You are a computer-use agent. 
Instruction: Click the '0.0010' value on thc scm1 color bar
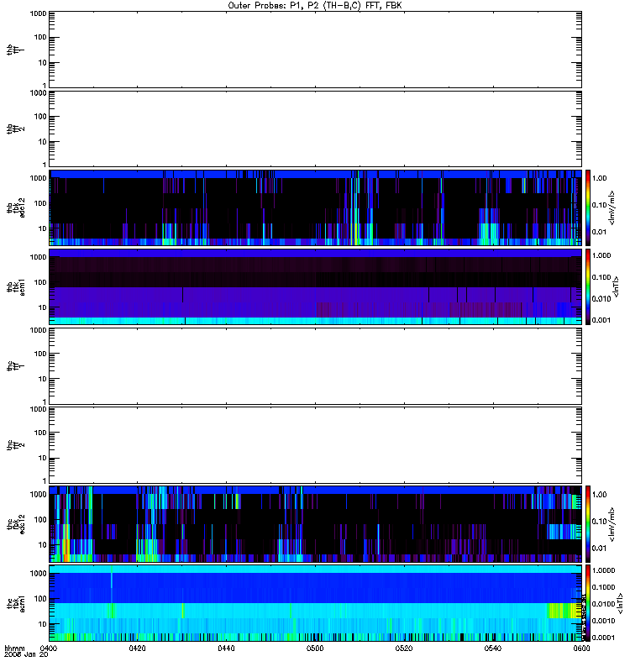[603, 621]
